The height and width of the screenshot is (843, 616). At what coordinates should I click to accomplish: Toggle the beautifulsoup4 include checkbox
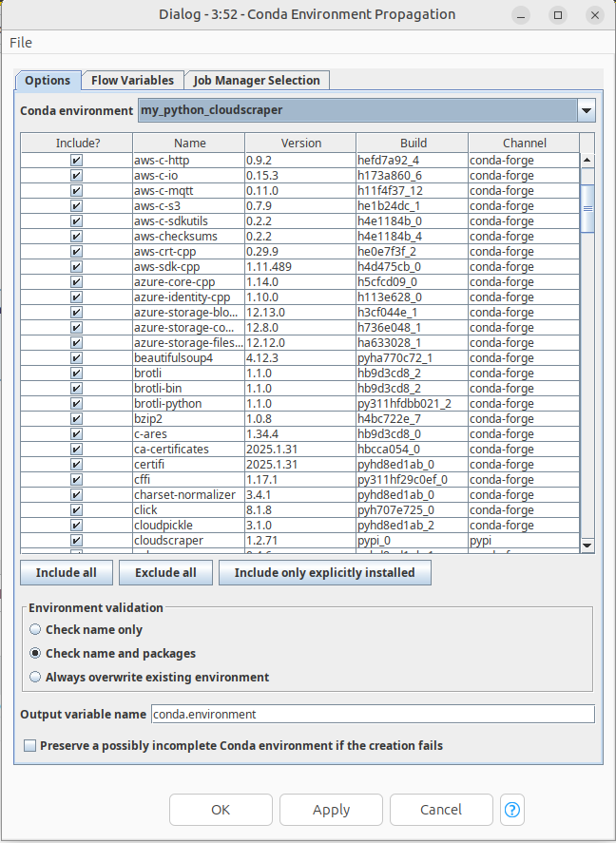[77, 357]
